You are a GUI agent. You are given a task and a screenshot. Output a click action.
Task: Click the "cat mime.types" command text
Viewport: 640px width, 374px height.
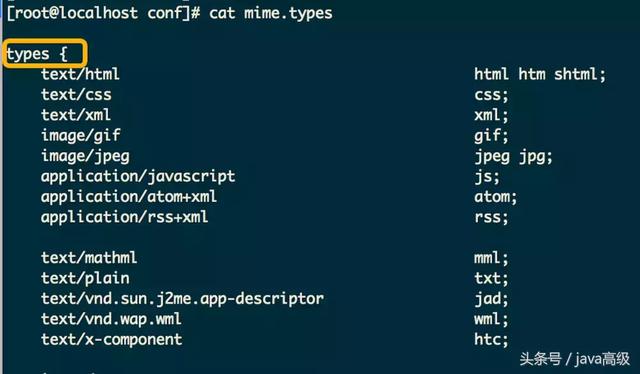pyautogui.click(x=271, y=13)
